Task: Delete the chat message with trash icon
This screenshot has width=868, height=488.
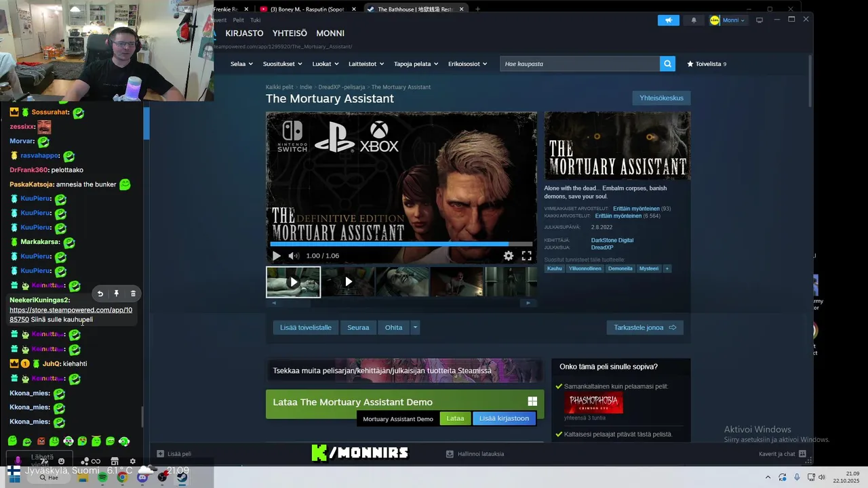Action: click(x=133, y=293)
